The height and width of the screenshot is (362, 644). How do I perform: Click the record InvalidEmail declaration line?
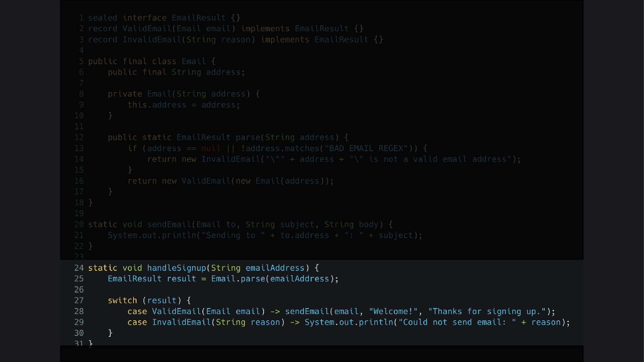[235, 40]
